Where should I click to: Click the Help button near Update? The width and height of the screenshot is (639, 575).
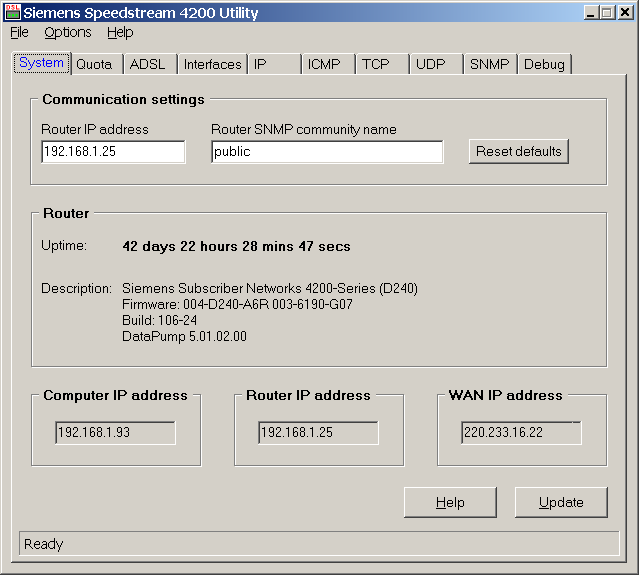pyautogui.click(x=450, y=502)
